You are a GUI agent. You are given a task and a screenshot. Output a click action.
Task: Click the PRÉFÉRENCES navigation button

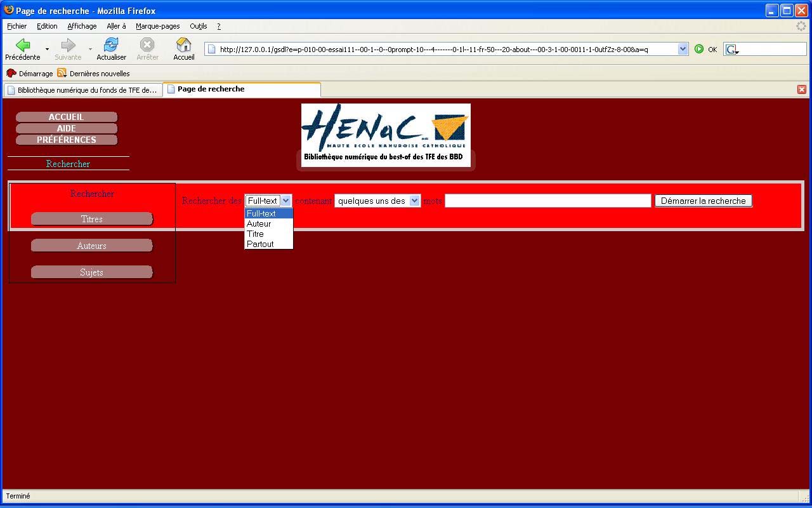[67, 140]
